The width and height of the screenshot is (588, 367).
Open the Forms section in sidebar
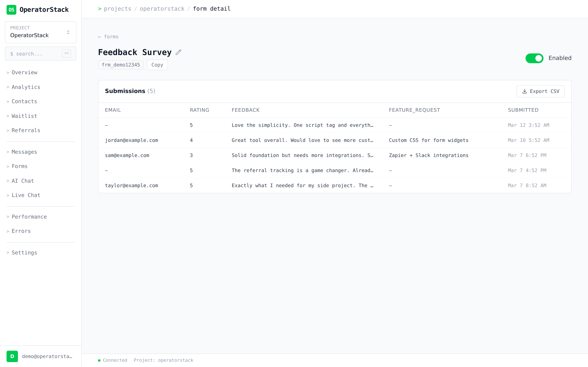pyautogui.click(x=19, y=166)
